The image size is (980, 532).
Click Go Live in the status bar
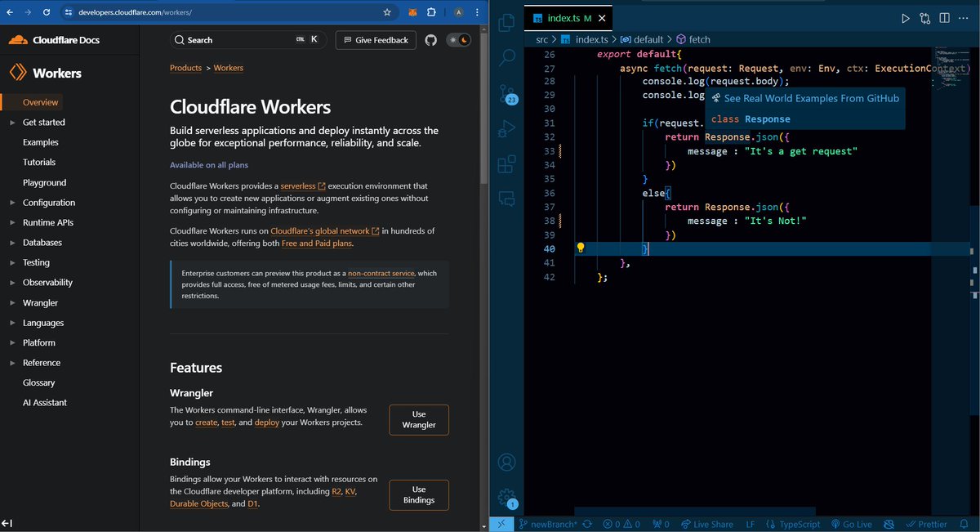click(x=852, y=525)
